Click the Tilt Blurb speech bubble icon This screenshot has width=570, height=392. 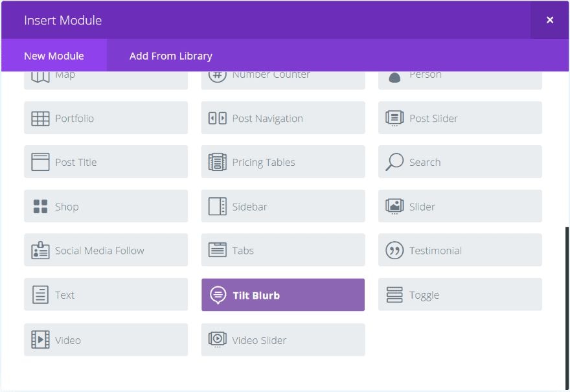[218, 295]
